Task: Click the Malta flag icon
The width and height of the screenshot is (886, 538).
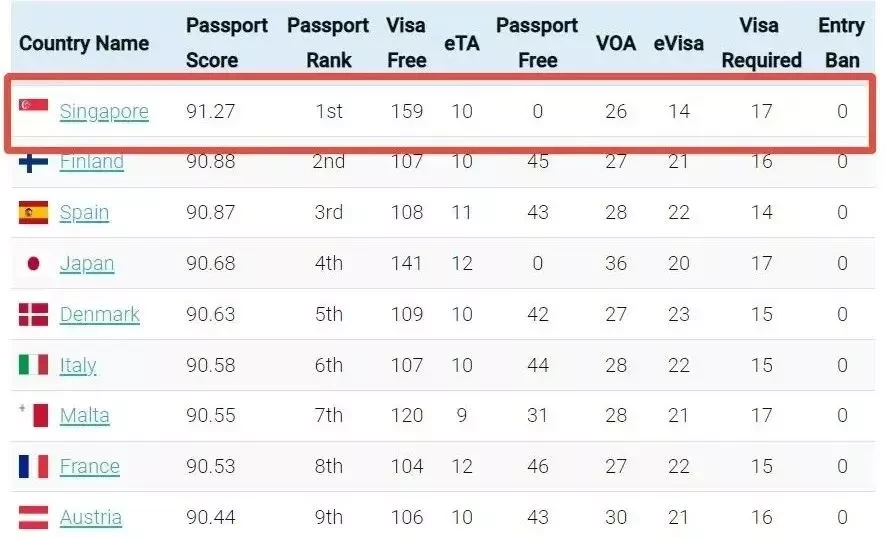Action: click(x=33, y=415)
